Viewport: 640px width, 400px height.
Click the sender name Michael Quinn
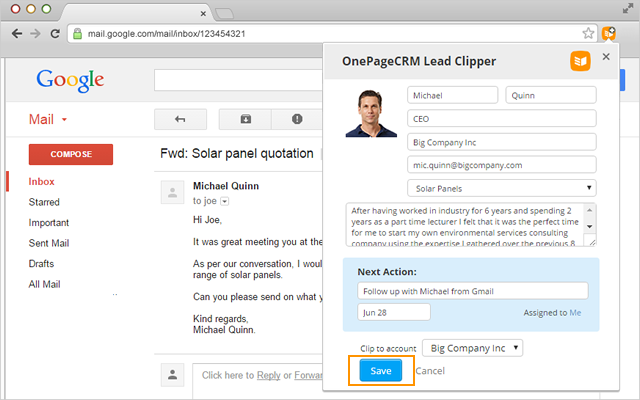tap(226, 186)
